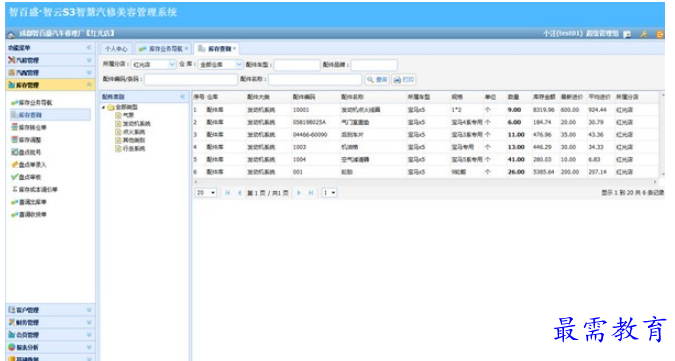Go to previous page in the pager
Viewport: 675px width, 361px height.
239,193
